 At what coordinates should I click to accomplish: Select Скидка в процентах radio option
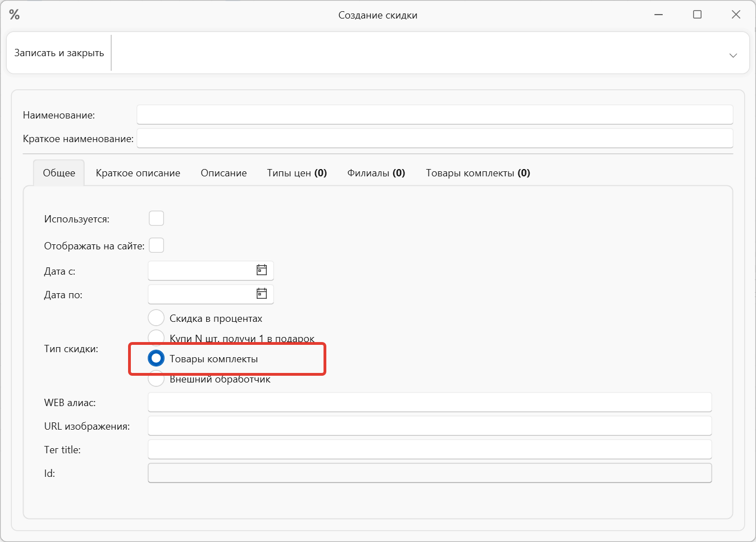(x=156, y=318)
